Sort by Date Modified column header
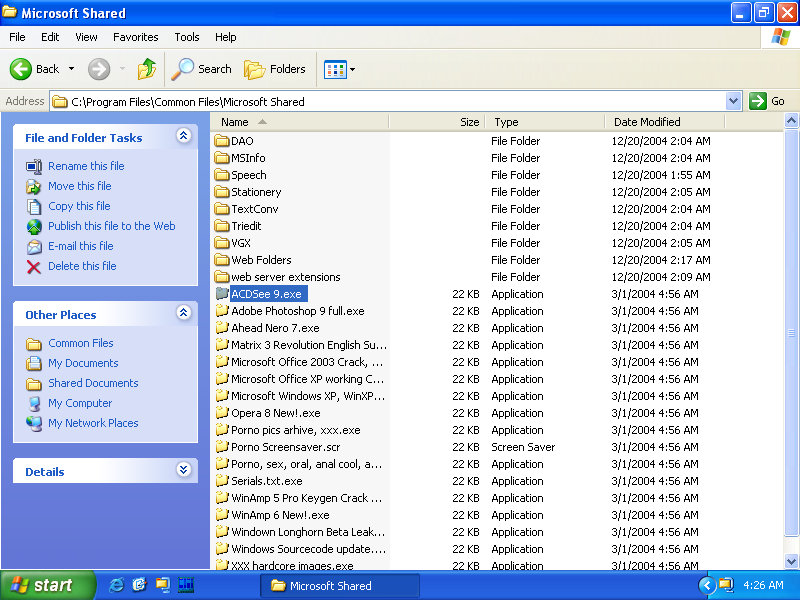 coord(664,122)
